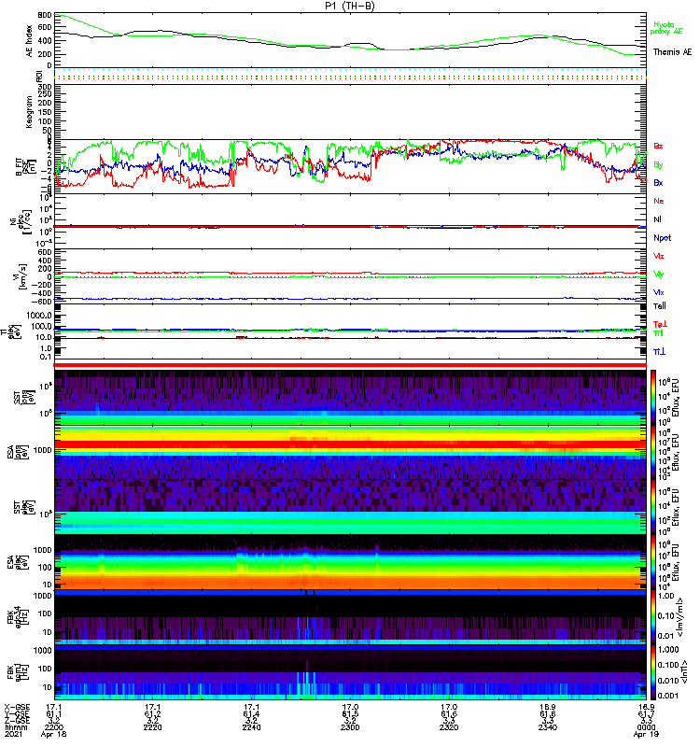
Task: Click the 2021 year label
Action: [13, 734]
